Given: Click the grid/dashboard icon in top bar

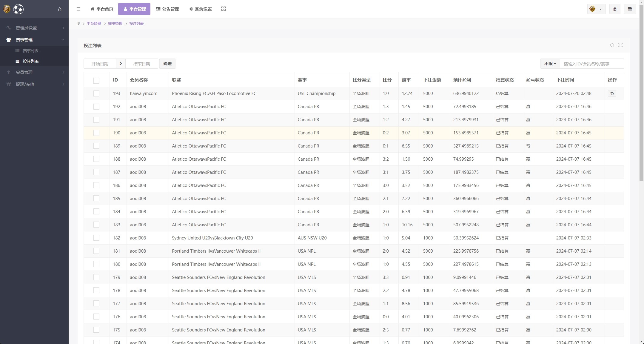Looking at the screenshot, I should 224,9.
